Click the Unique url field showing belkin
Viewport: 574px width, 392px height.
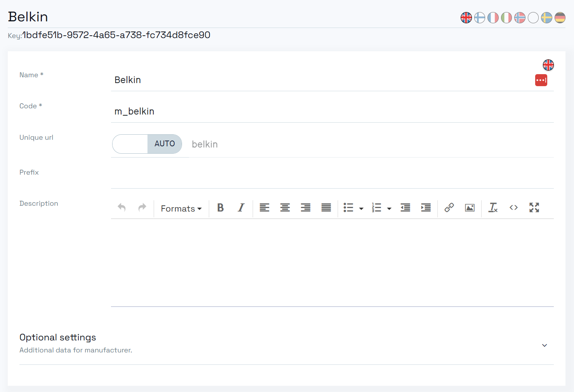tap(371, 144)
